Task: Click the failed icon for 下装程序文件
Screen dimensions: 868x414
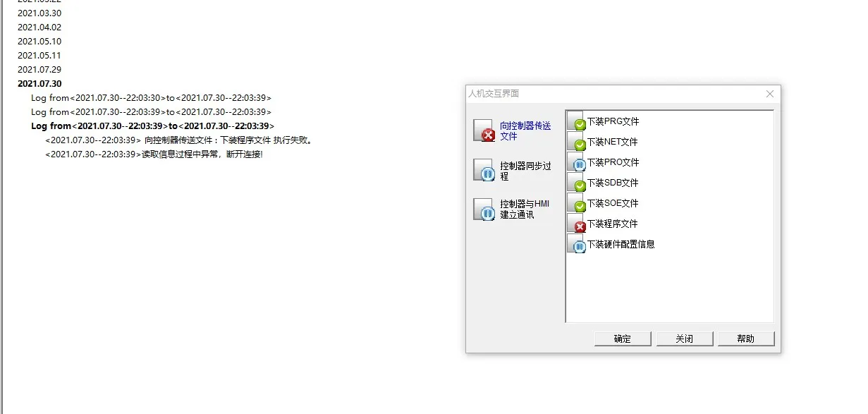Action: (577, 224)
